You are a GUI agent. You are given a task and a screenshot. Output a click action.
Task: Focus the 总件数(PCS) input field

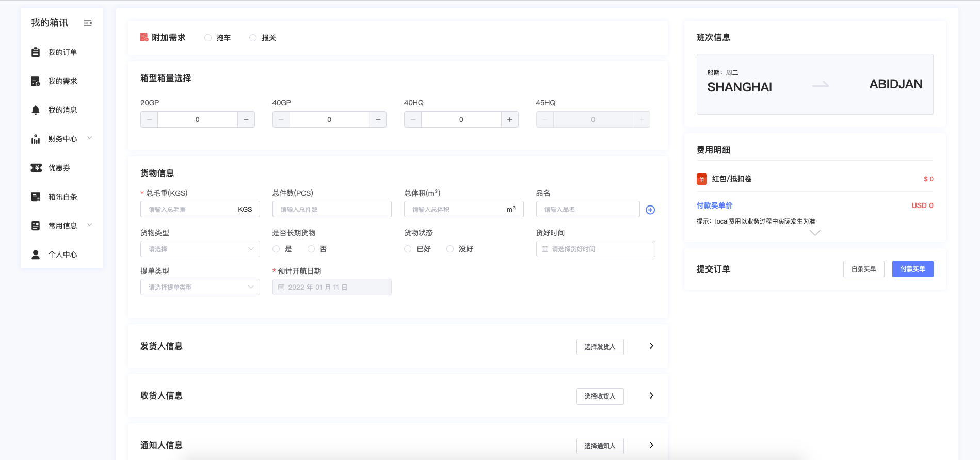[332, 209]
